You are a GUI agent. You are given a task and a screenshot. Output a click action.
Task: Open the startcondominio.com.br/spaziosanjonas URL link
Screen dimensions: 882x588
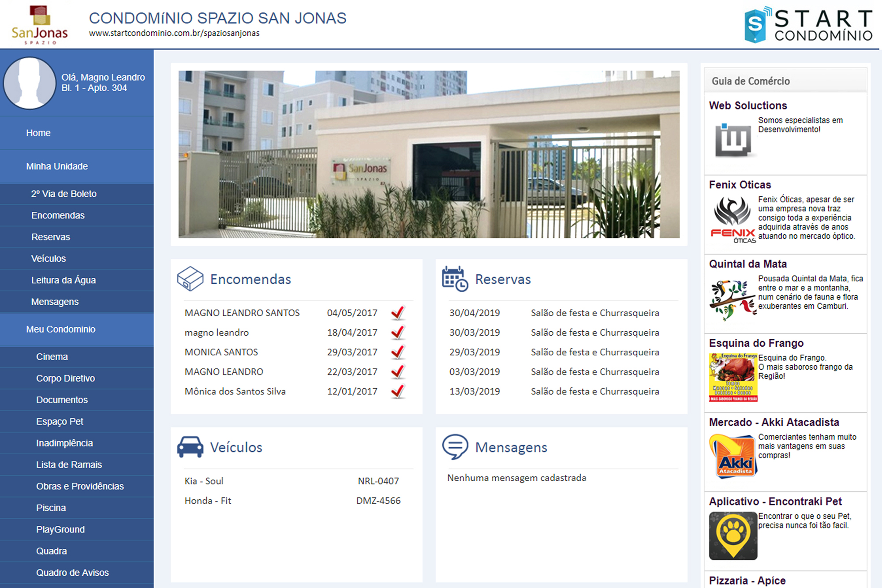pos(174,34)
